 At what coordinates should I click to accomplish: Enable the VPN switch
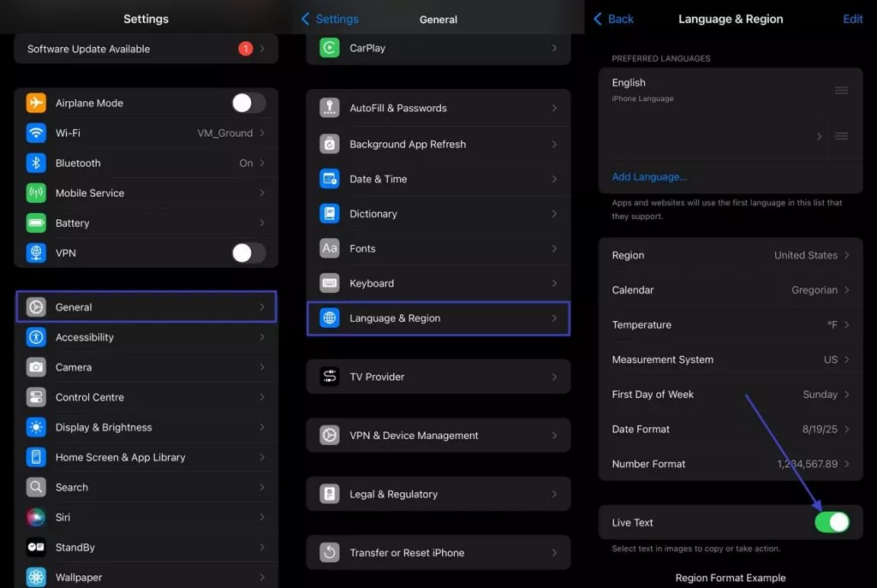pyautogui.click(x=248, y=253)
